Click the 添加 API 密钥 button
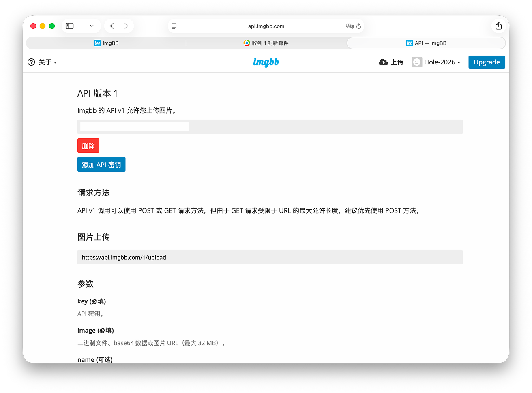The image size is (532, 393). coord(101,164)
